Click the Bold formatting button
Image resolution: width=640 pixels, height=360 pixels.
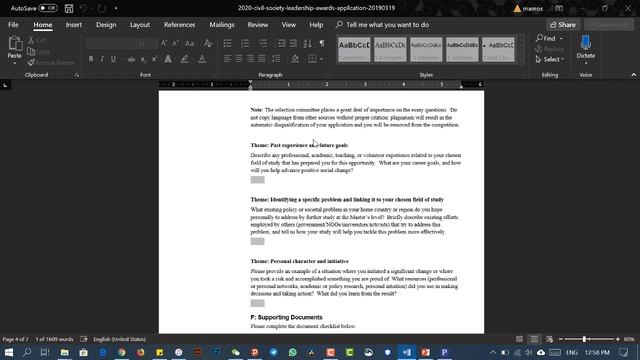point(91,59)
